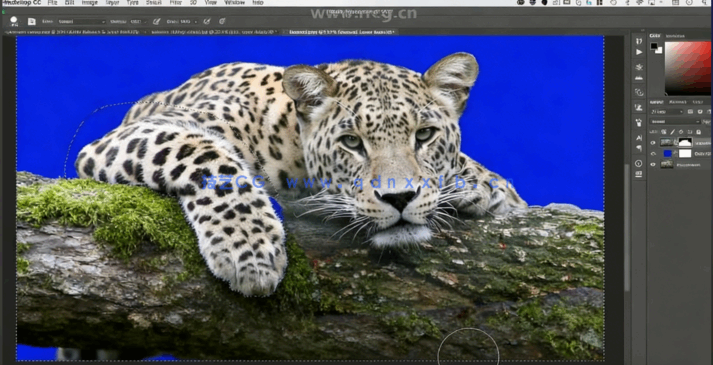Open the Actions panel play icon
The width and height of the screenshot is (713, 365).
(639, 52)
